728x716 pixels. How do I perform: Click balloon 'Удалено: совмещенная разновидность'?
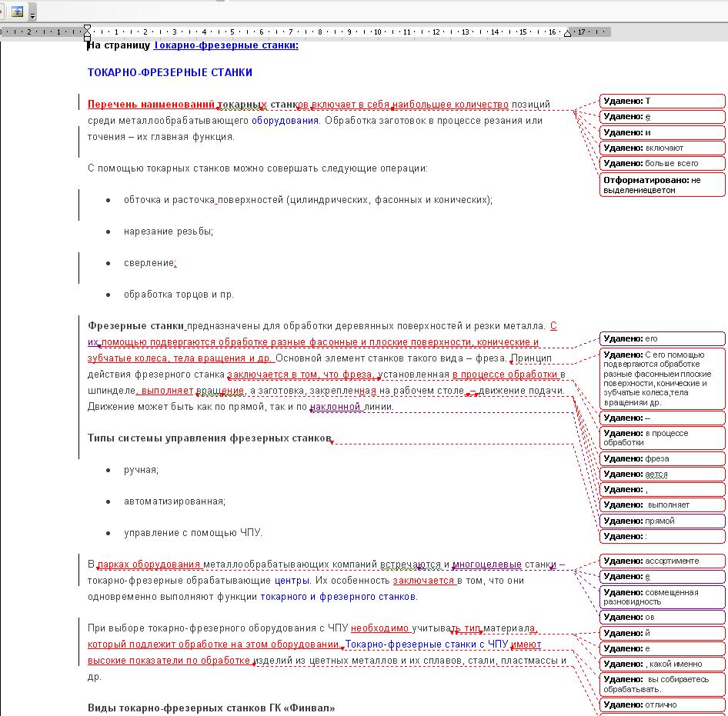[662, 597]
